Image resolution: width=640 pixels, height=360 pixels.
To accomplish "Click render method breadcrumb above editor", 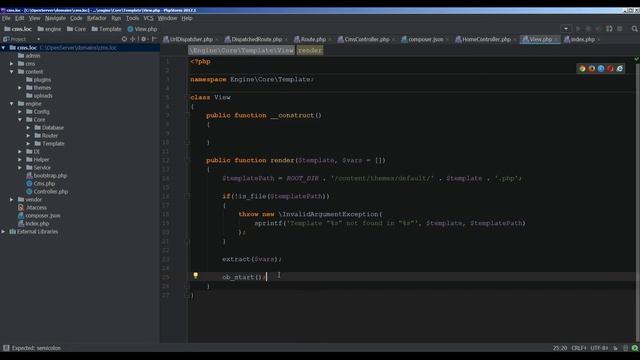I will tap(310, 50).
